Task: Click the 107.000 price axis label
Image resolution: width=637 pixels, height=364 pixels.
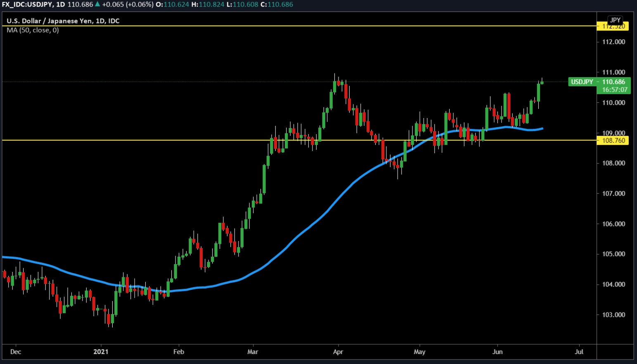Action: 613,194
